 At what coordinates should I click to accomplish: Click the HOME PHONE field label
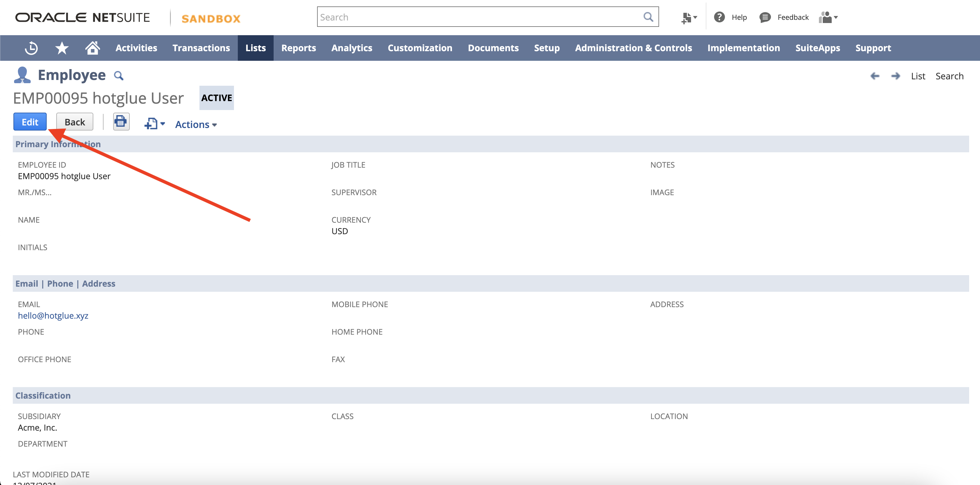pyautogui.click(x=357, y=332)
